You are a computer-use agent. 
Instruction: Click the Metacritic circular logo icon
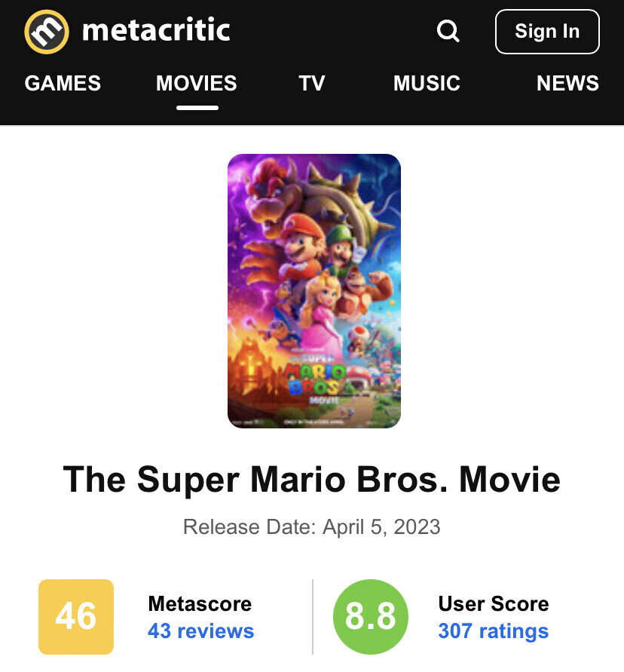click(47, 32)
